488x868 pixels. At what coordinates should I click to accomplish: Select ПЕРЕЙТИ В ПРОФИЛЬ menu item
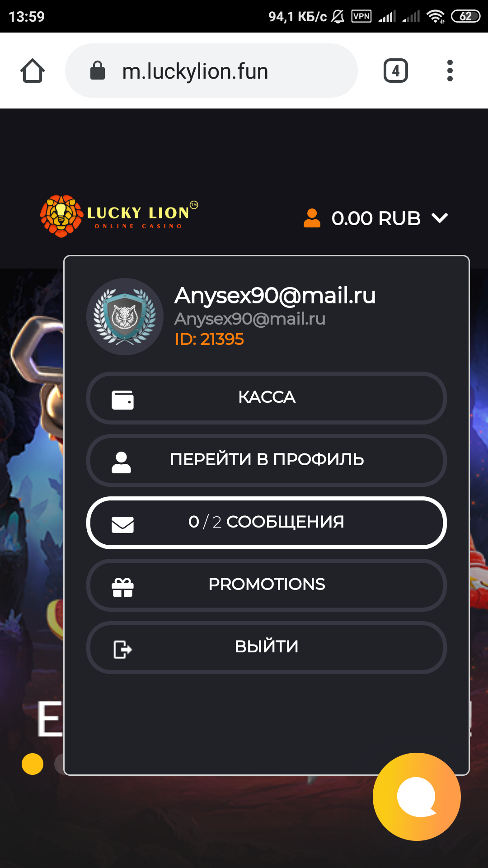tap(267, 460)
